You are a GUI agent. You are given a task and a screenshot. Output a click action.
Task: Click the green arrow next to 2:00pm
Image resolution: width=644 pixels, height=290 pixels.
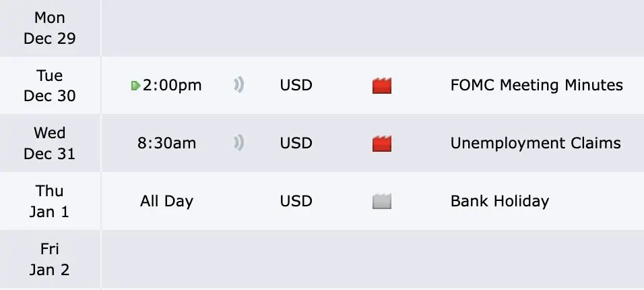(135, 86)
